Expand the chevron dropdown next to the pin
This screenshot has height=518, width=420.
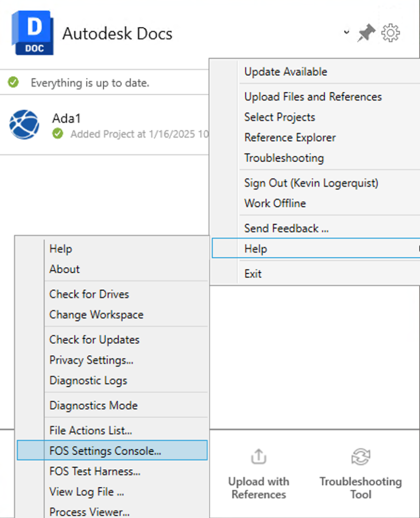346,33
